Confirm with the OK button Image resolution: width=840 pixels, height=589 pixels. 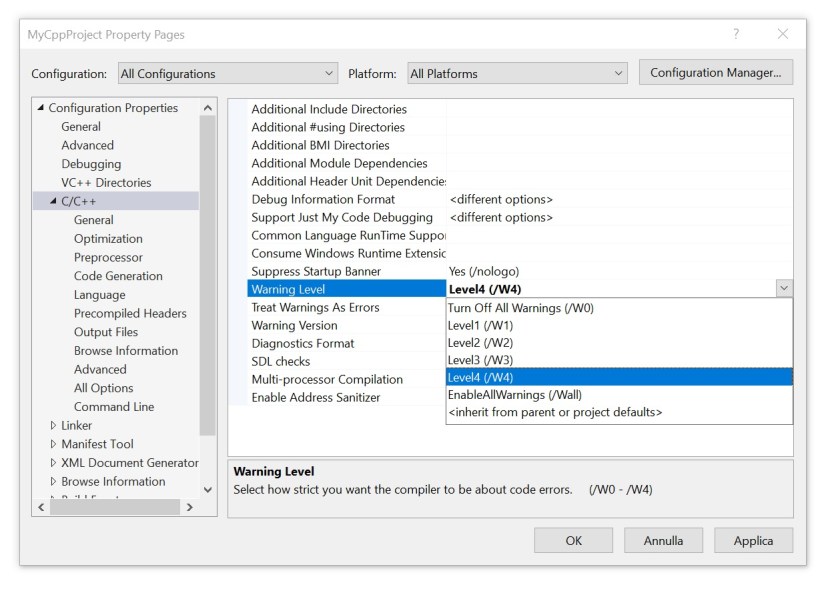[573, 540]
